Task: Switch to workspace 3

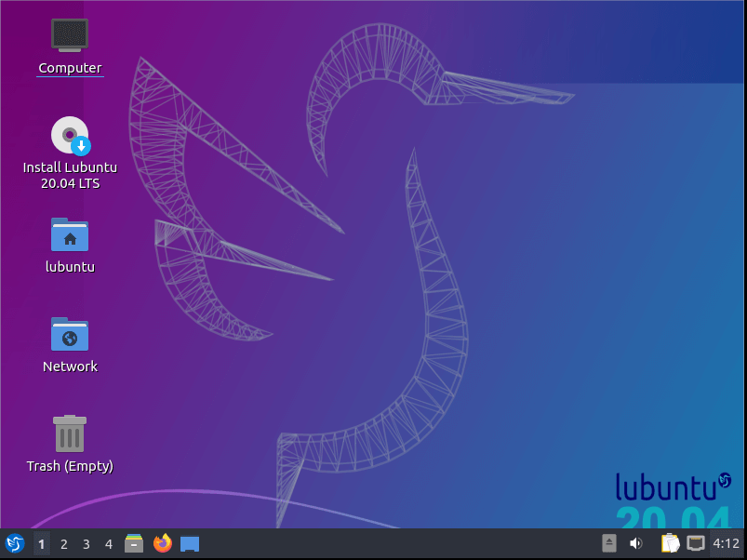Action: click(x=87, y=544)
